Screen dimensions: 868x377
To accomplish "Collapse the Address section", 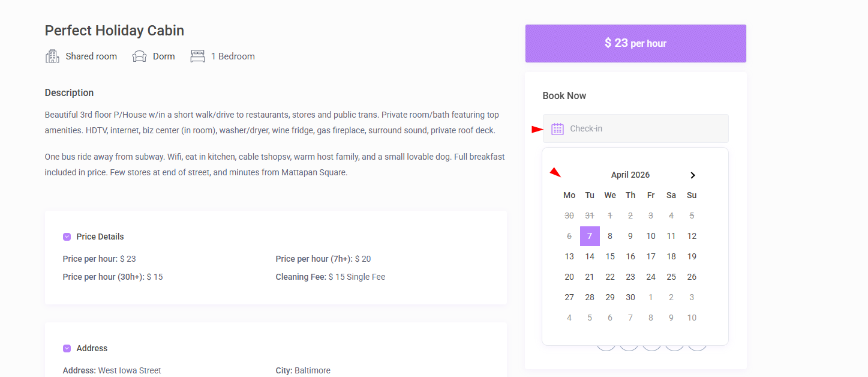I will click(67, 348).
